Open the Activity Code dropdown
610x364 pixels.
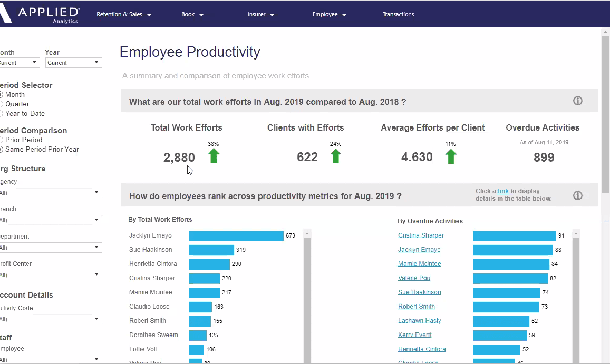(50, 319)
